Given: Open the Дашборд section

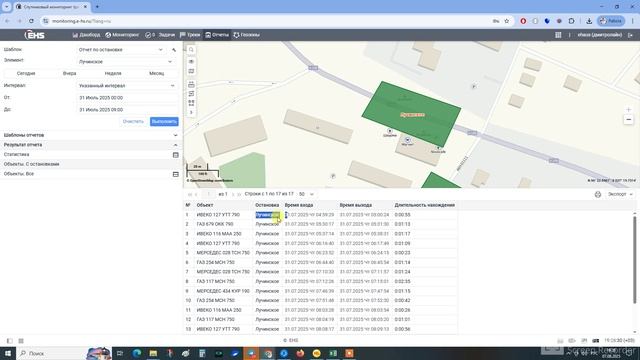Looking at the screenshot, I should [x=87, y=35].
